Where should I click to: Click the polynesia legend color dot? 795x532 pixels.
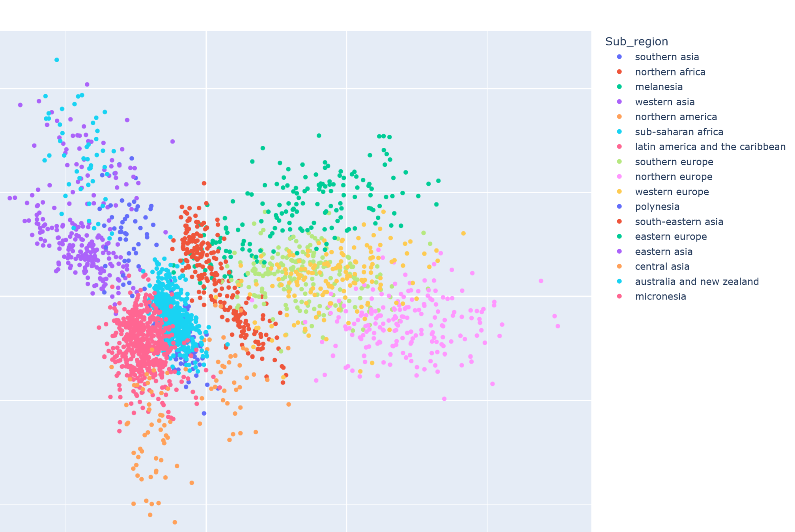tap(619, 206)
